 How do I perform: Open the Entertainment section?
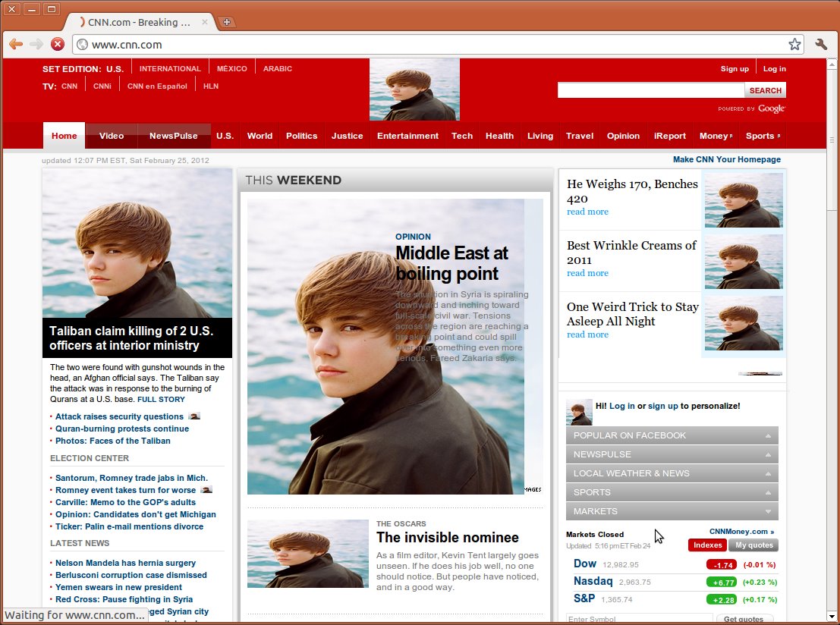[407, 136]
